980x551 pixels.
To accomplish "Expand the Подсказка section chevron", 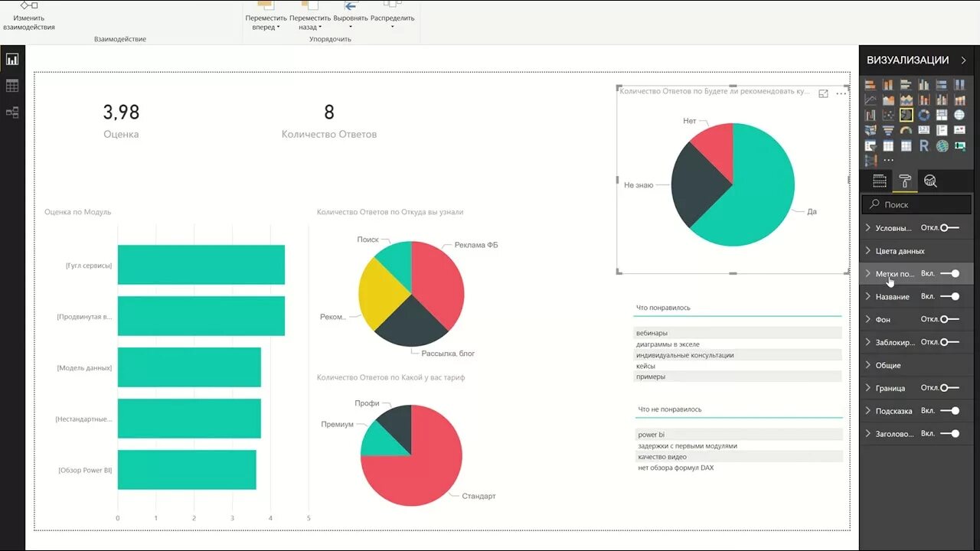I will point(868,411).
